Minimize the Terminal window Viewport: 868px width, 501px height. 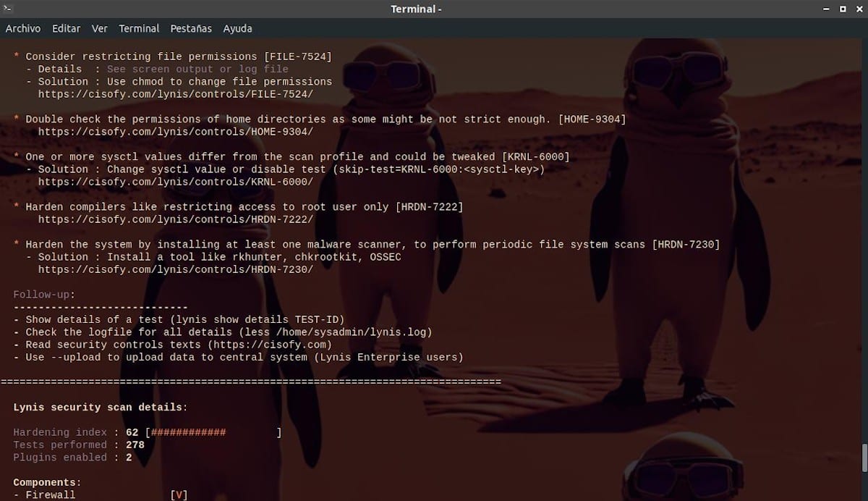click(827, 9)
